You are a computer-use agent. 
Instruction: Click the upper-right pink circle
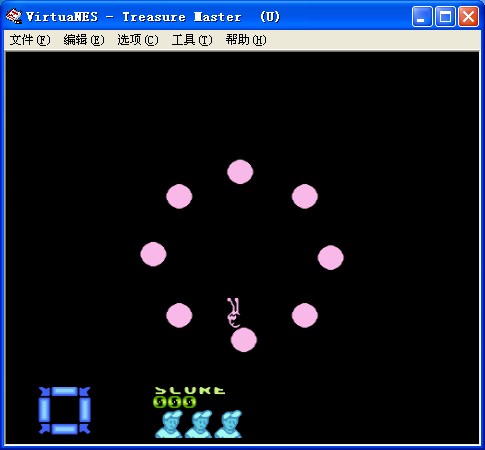[305, 196]
